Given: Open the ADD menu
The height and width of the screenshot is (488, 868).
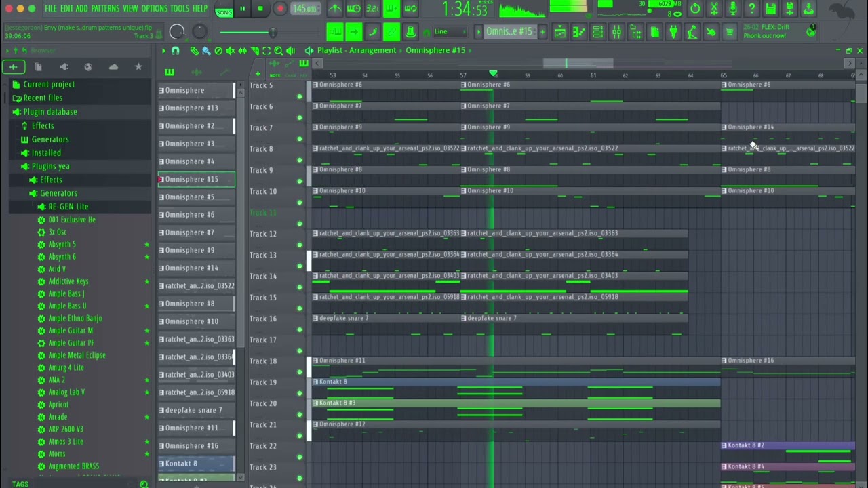Looking at the screenshot, I should click(82, 9).
